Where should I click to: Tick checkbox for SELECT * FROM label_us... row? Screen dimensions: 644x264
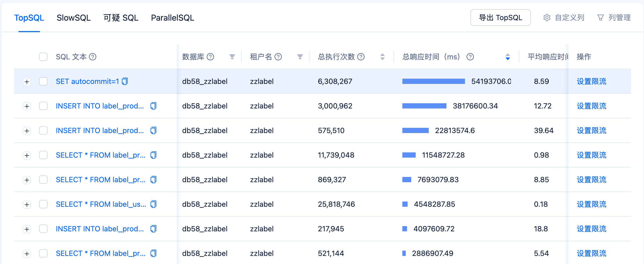tap(43, 204)
